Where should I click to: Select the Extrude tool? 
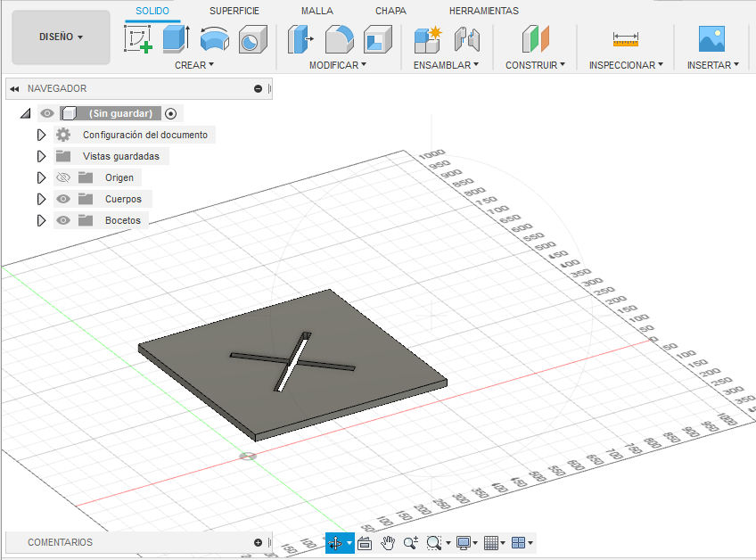pyautogui.click(x=176, y=38)
